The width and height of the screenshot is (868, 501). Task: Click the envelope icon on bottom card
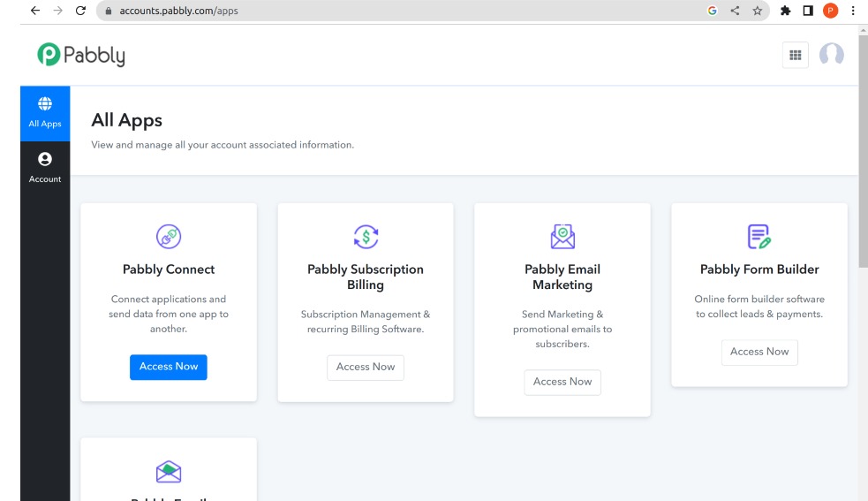(169, 472)
